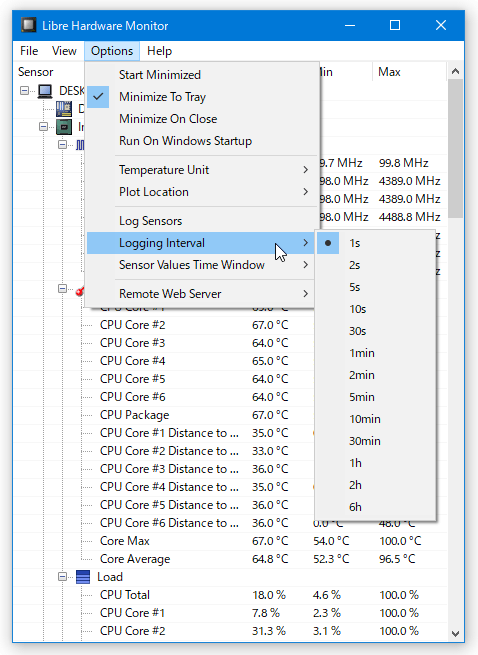478x655 pixels.
Task: Select the 30s logging interval
Action: 375,331
